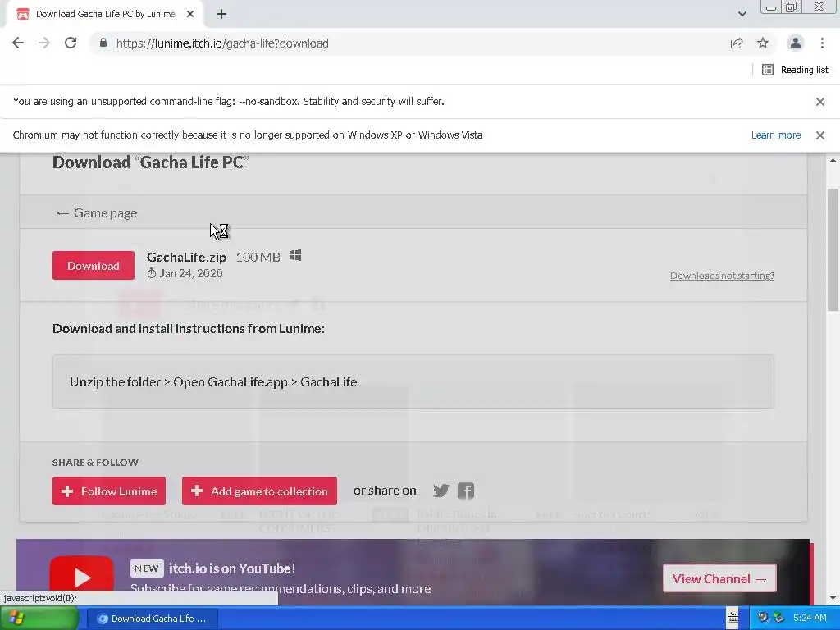Open the Windows Start button

click(39, 619)
